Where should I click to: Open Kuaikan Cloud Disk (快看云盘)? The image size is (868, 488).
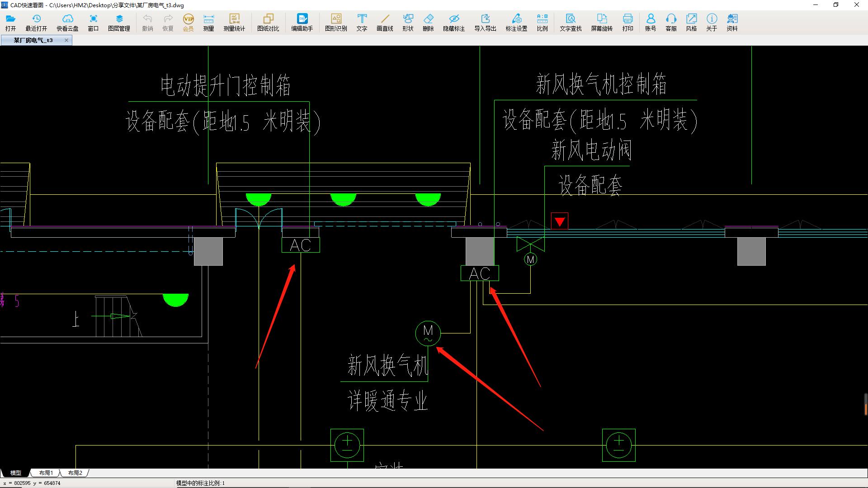(x=67, y=22)
